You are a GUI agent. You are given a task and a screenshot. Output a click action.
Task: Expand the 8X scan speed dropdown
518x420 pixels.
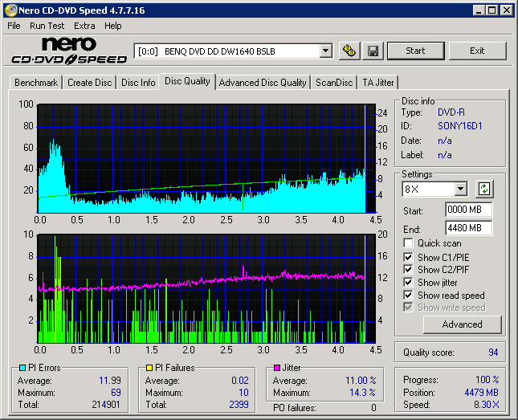coord(460,190)
